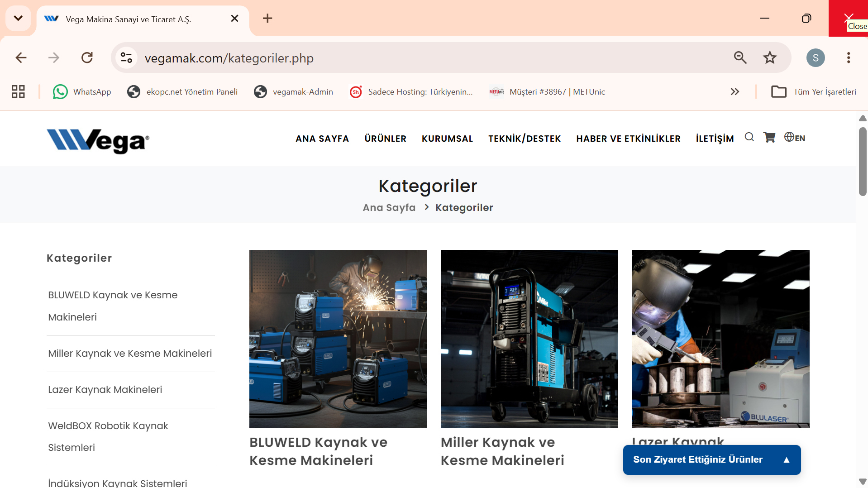Open laser welding BLULASER thumbnail image

[x=721, y=339]
